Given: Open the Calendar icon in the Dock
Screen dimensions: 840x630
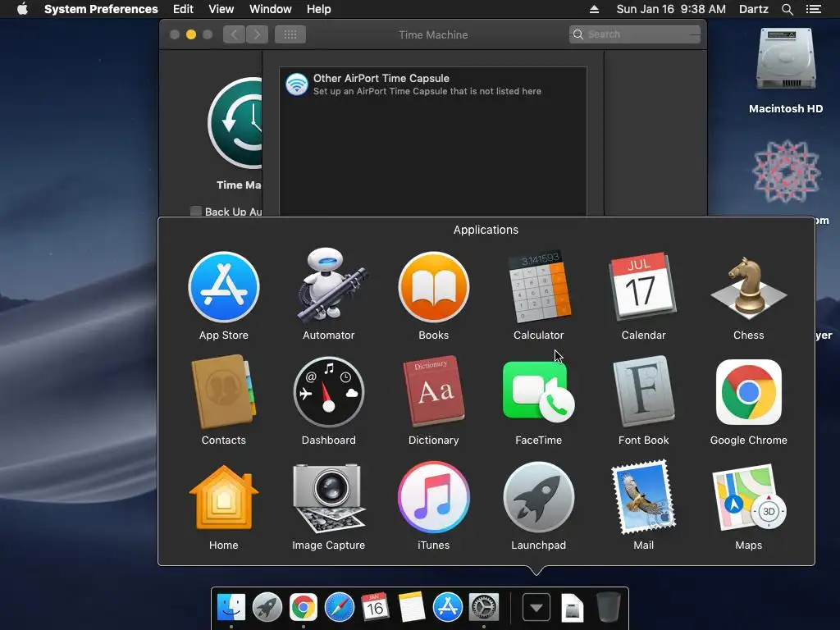Looking at the screenshot, I should pos(375,608).
